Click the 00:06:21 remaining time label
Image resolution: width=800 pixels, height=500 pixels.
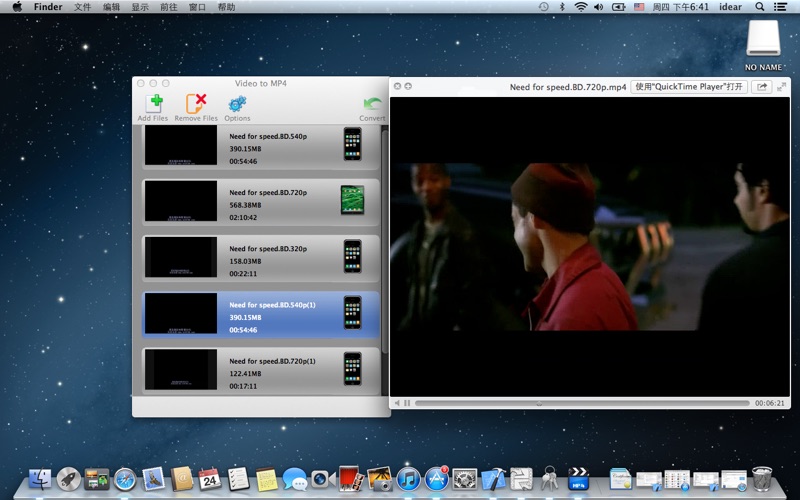pos(769,403)
